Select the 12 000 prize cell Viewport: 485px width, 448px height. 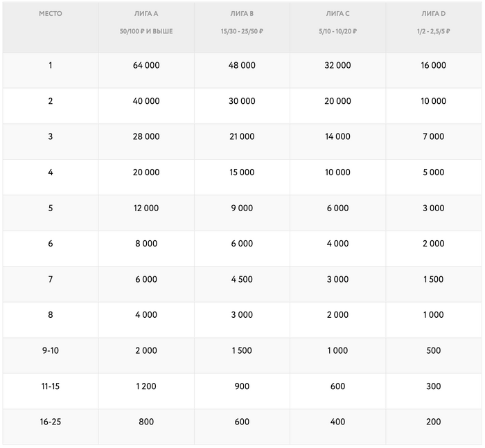(x=145, y=208)
